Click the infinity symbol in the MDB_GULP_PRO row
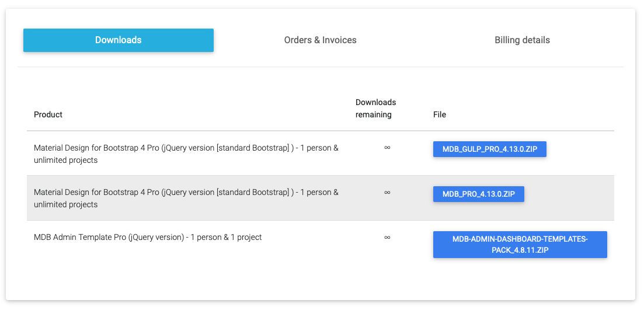The height and width of the screenshot is (310, 644). pyautogui.click(x=387, y=147)
